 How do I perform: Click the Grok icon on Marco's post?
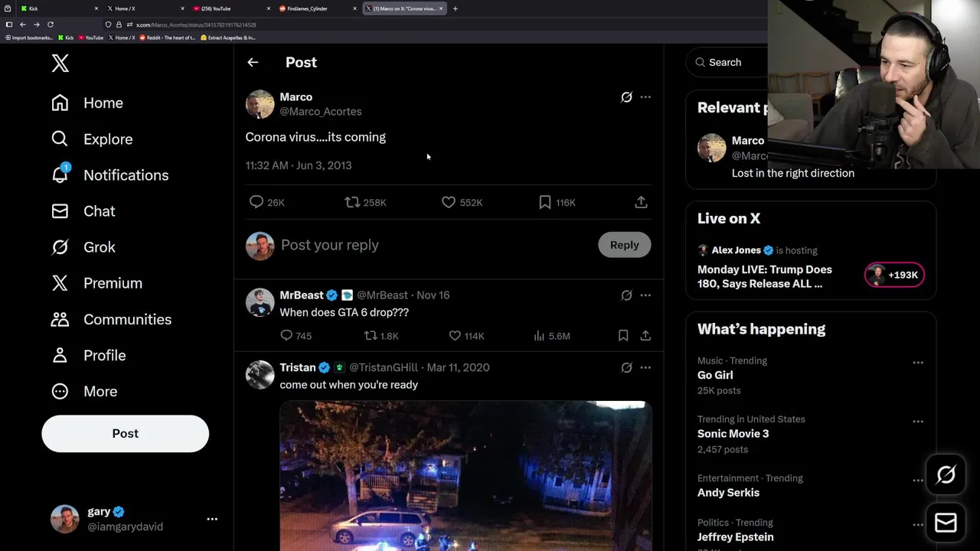(x=626, y=97)
